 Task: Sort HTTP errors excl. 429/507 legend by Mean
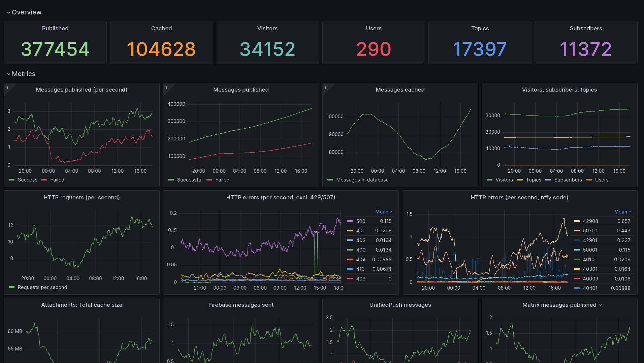pyautogui.click(x=384, y=212)
